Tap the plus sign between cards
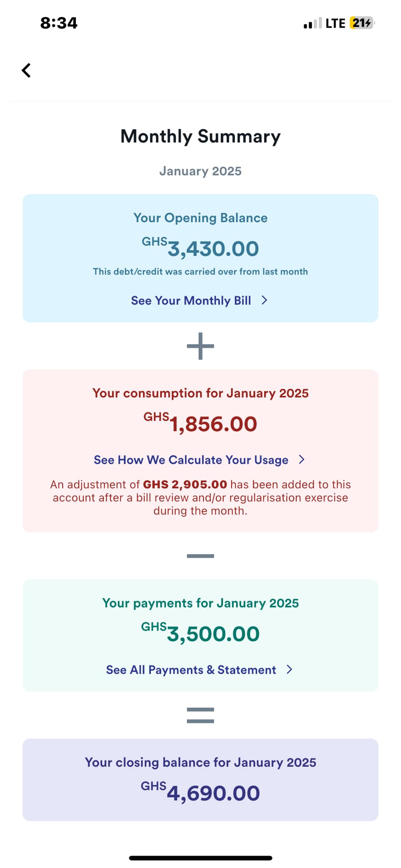The height and width of the screenshot is (868, 401). pos(200,346)
